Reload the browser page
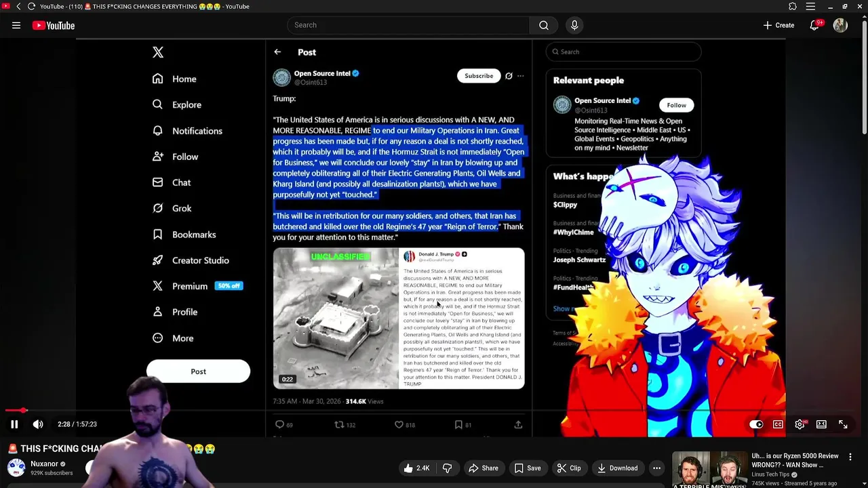This screenshot has width=868, height=488. pos(31,6)
